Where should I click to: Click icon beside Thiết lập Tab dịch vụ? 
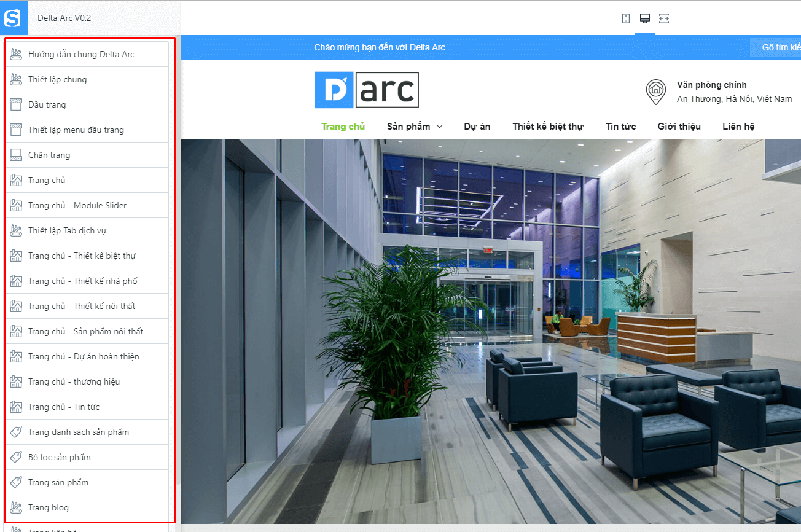(17, 230)
